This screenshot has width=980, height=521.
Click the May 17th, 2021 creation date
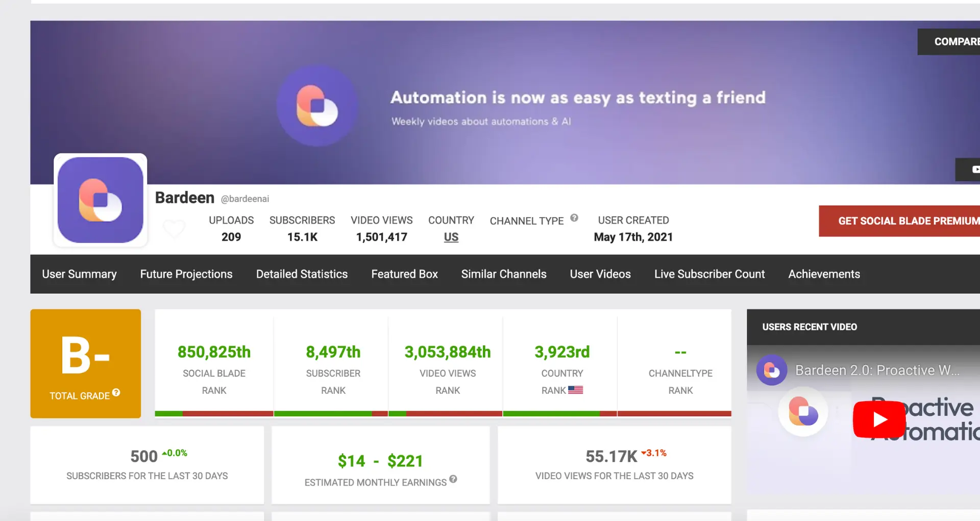(x=633, y=238)
